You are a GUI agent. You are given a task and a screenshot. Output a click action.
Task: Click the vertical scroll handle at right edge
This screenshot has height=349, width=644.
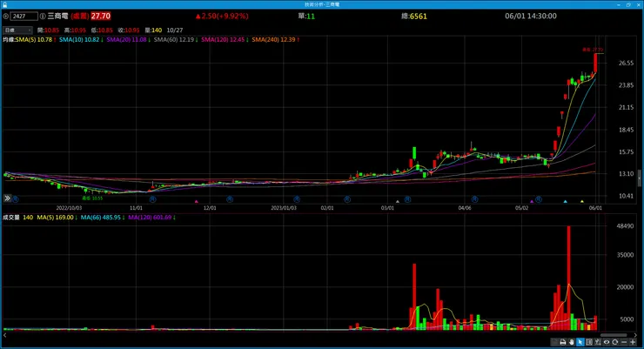point(639,178)
